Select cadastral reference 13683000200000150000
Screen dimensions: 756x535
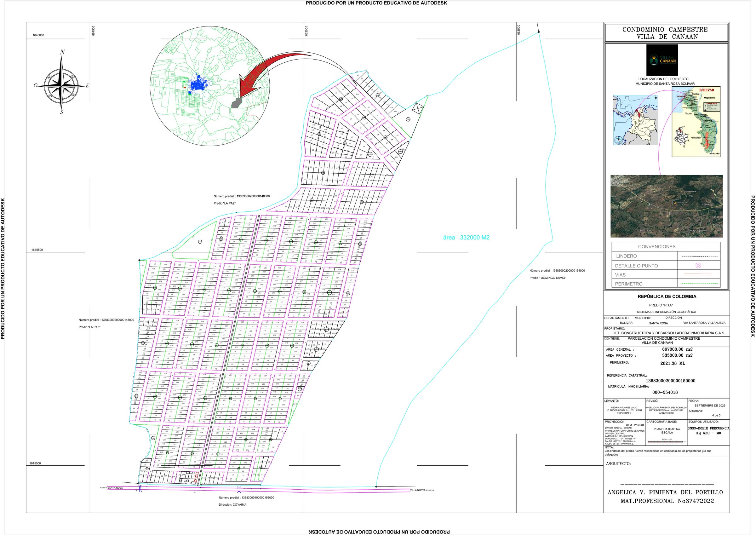670,381
